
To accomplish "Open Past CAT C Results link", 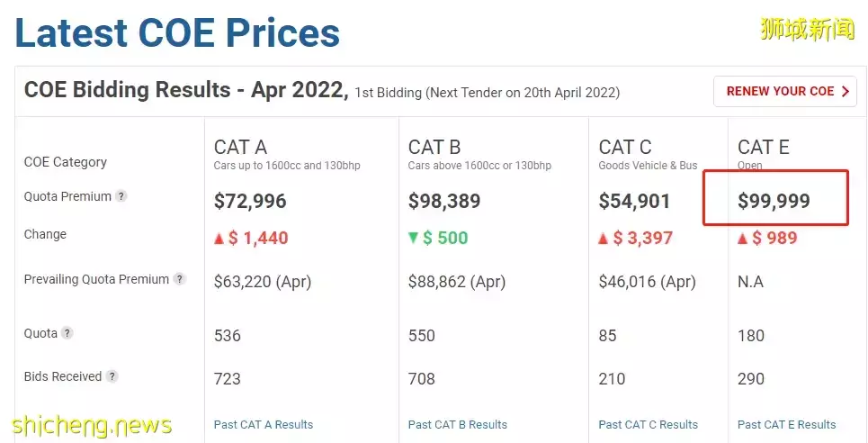I will [x=648, y=424].
